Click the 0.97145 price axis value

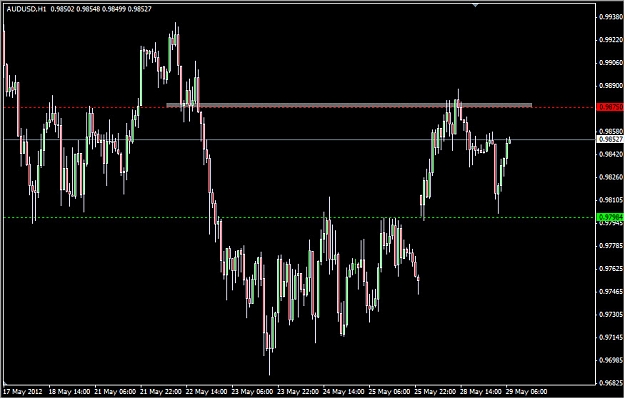[611, 338]
